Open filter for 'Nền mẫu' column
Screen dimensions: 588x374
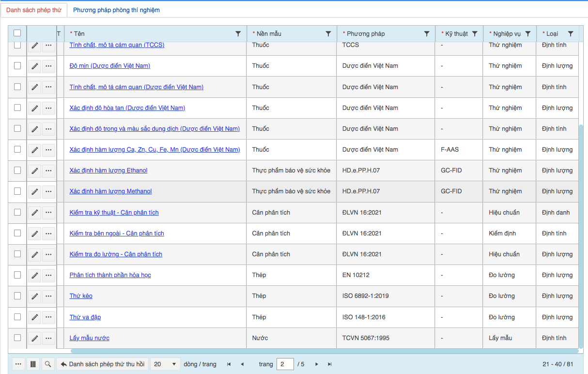pos(328,34)
